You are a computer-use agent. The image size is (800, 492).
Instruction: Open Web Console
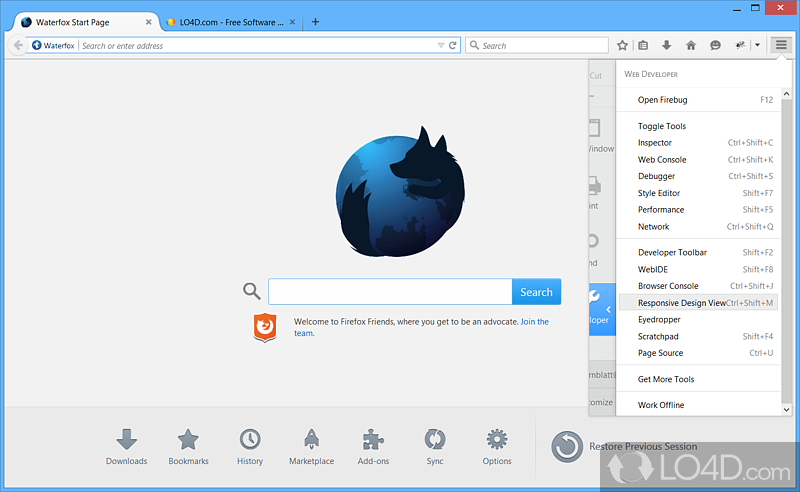pyautogui.click(x=698, y=160)
